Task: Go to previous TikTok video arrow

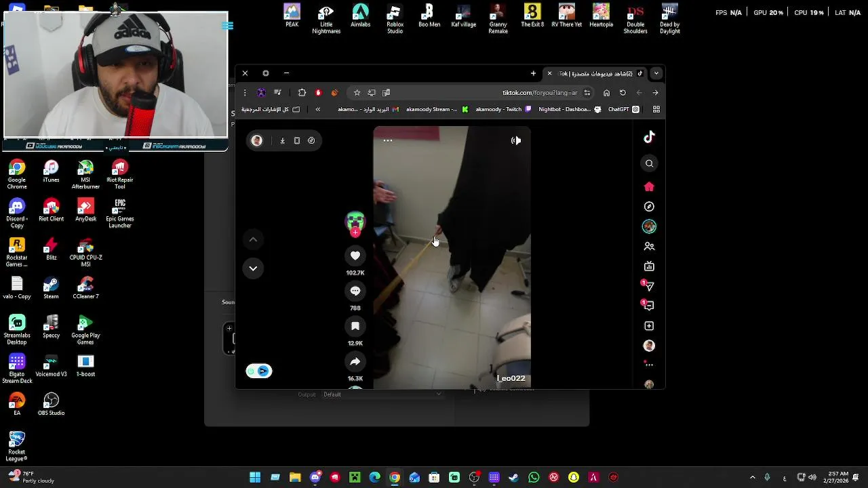Action: [x=253, y=239]
